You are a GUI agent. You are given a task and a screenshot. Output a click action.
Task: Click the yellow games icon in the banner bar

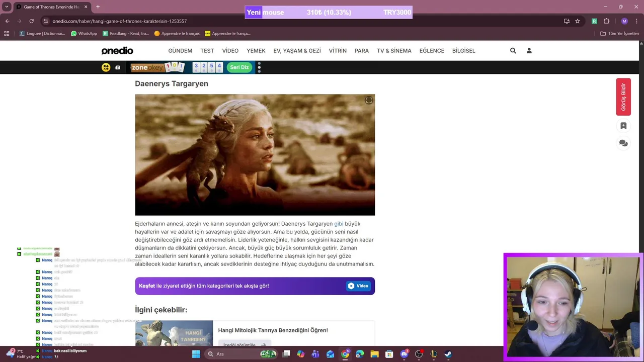(x=106, y=67)
